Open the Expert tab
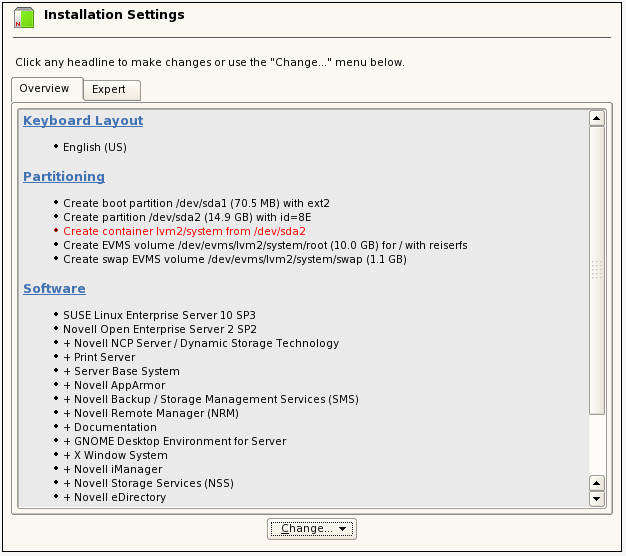 pos(109,90)
